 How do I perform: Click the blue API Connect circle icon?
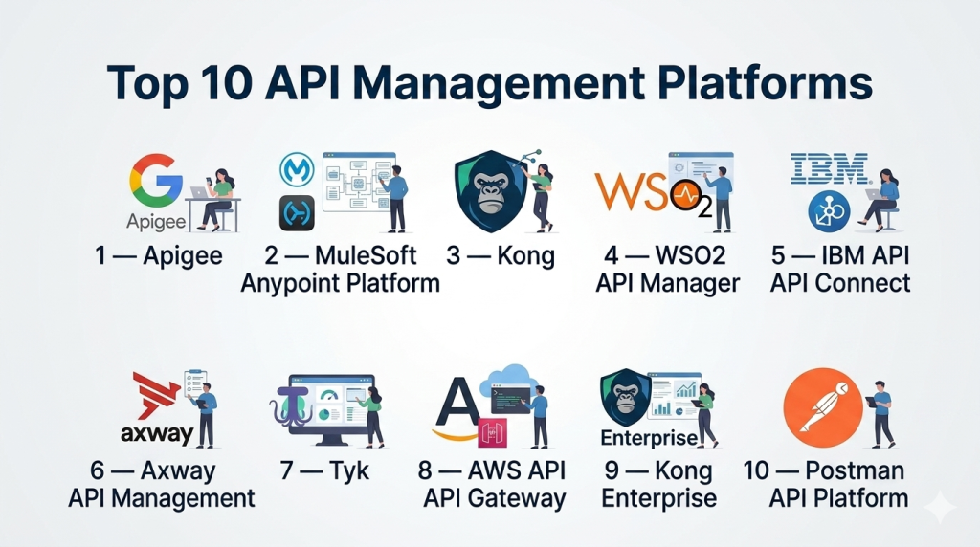click(x=828, y=212)
